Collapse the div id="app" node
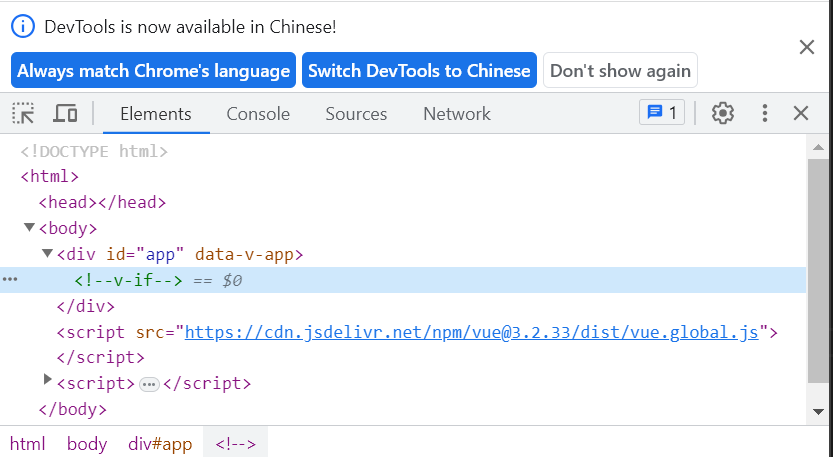Viewport: 833px width, 457px height. [x=48, y=253]
